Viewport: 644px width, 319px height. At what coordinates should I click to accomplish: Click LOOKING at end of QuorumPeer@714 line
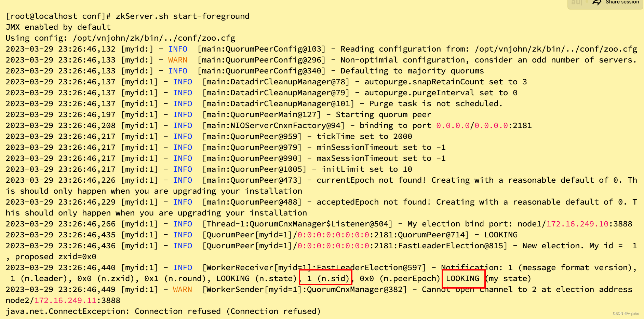pos(501,235)
